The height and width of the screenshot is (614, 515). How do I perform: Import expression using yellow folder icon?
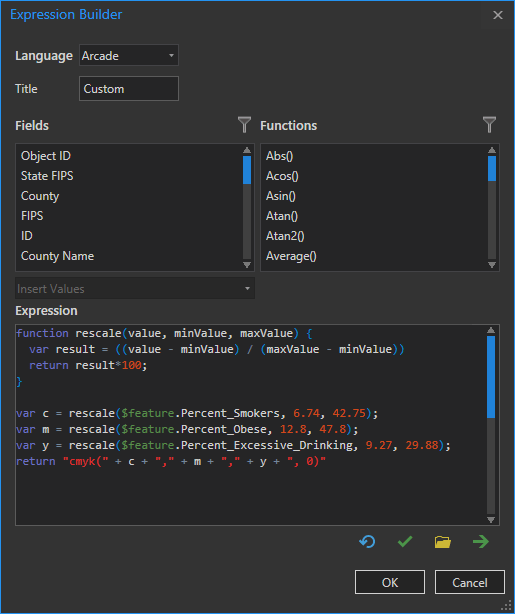443,542
